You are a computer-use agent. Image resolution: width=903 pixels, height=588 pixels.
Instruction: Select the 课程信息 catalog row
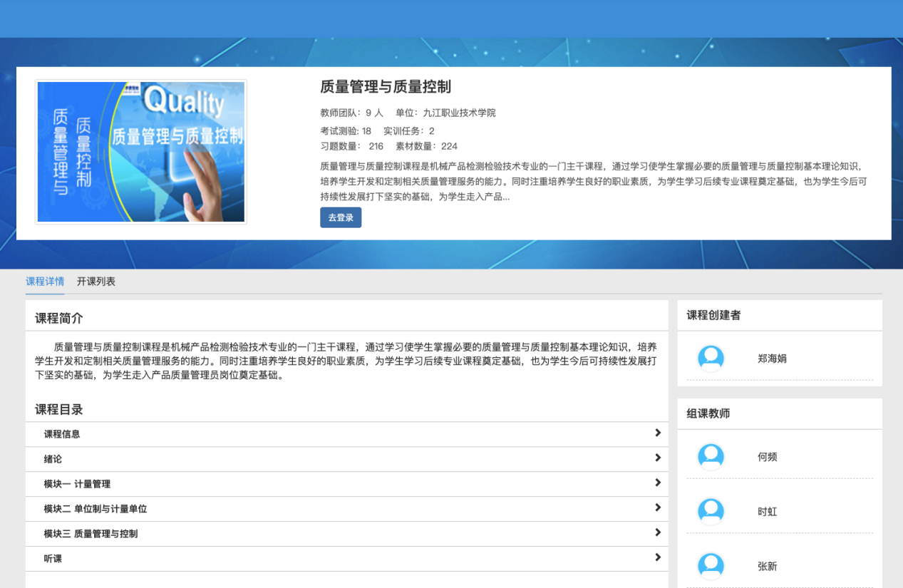(62, 434)
